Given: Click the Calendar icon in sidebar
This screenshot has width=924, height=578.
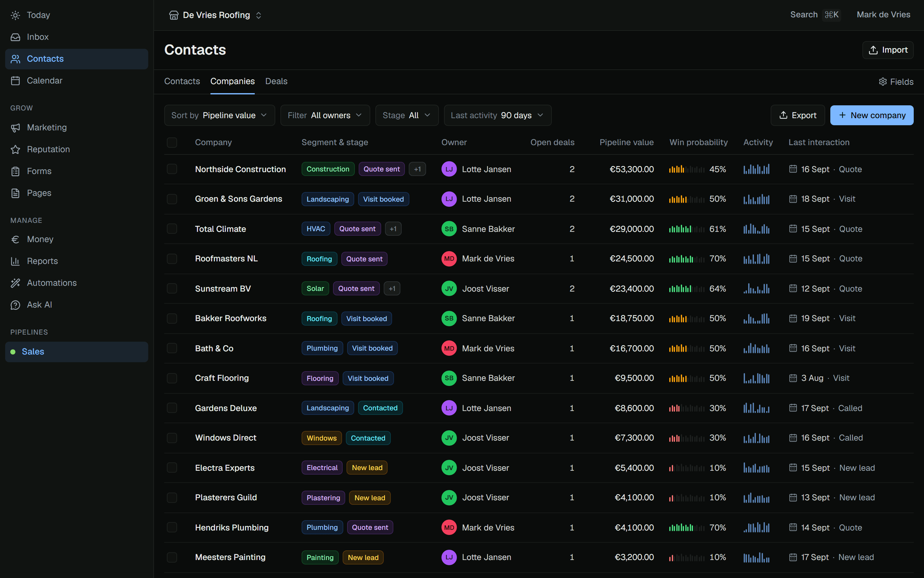Looking at the screenshot, I should (15, 81).
